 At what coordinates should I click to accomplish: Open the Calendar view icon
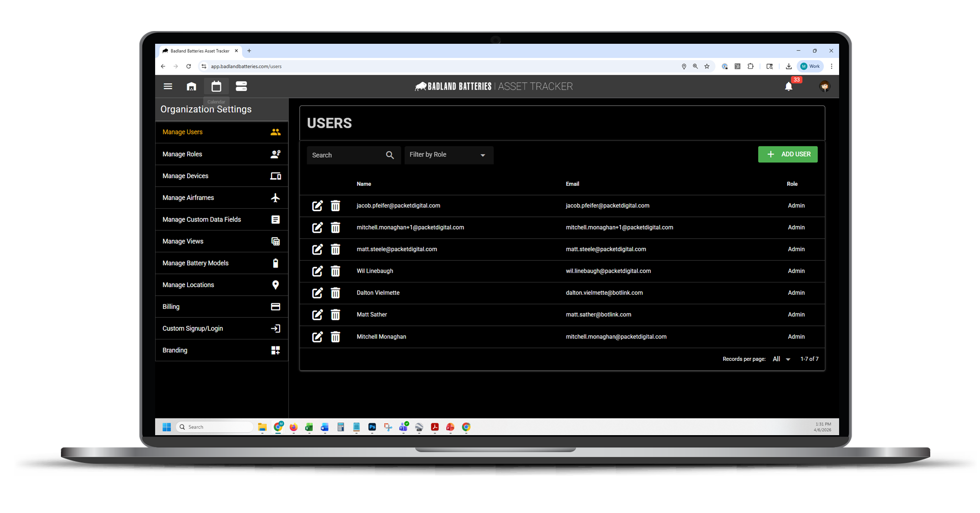click(216, 87)
